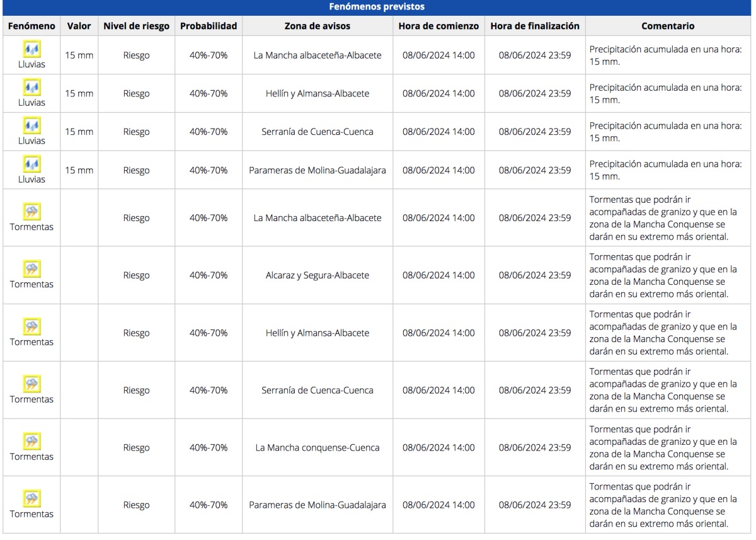Image resolution: width=756 pixels, height=540 pixels.
Task: Click zone 'La Mancha albaceteña-Albacete' in Tormentas row
Action: click(318, 218)
